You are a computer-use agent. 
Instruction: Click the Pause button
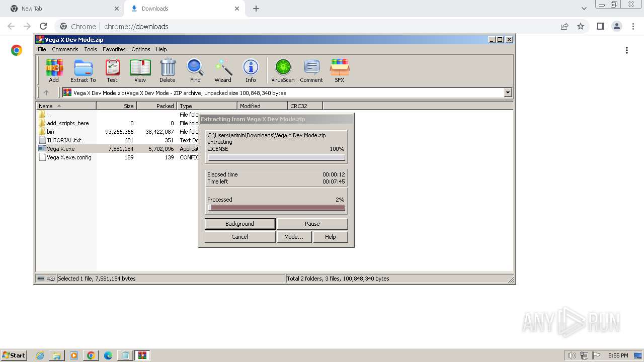tap(312, 224)
